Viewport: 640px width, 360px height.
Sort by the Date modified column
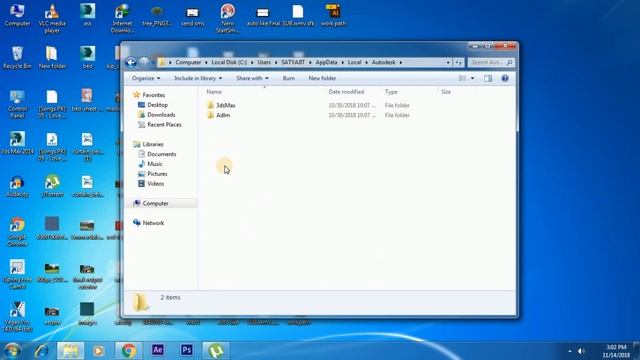coord(346,92)
